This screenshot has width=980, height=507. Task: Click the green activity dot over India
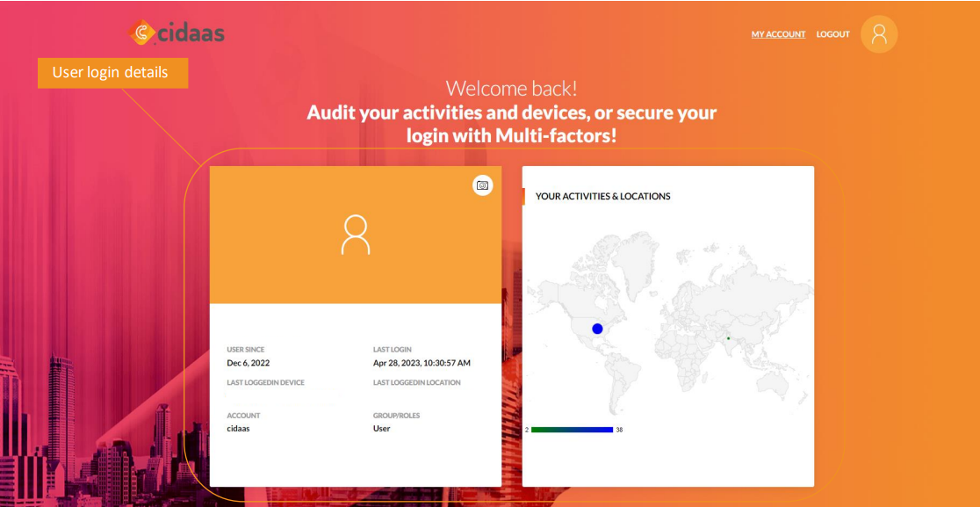[x=727, y=337]
